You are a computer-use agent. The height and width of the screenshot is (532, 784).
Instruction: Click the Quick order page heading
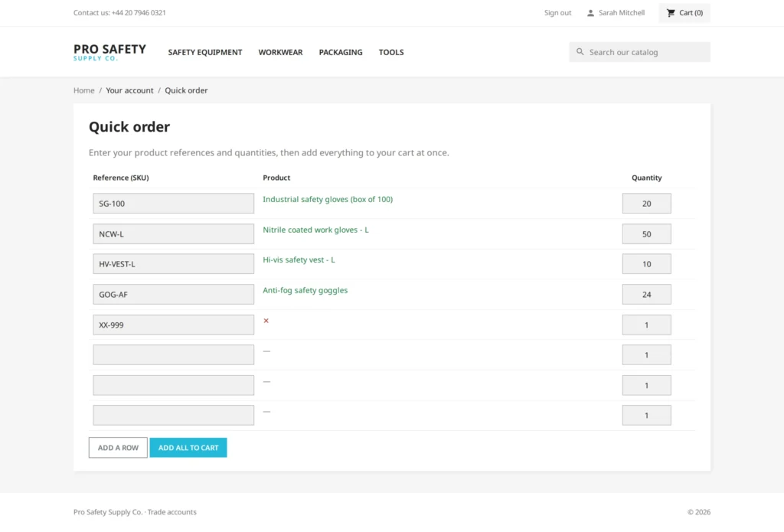click(x=129, y=127)
